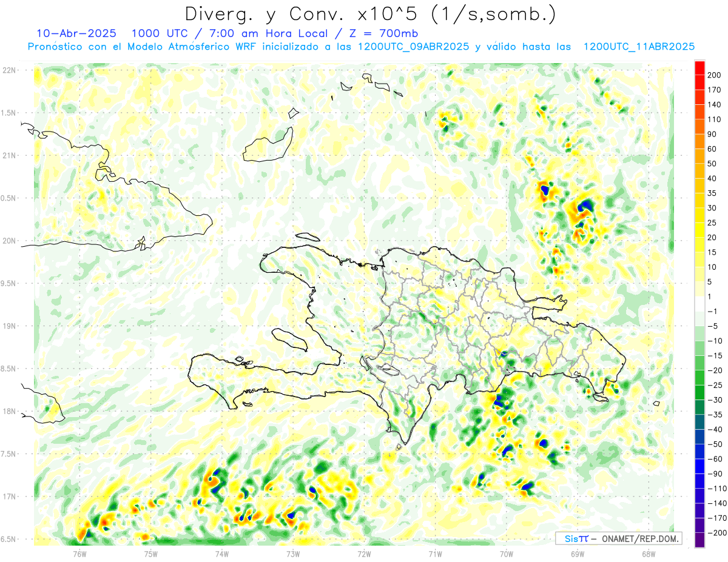Click the '68W' longitude label

(x=649, y=554)
